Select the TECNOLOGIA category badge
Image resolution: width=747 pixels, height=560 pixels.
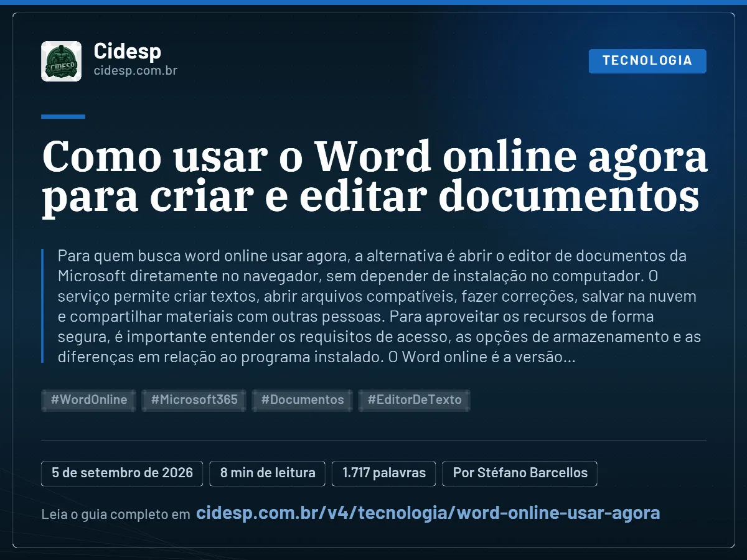click(x=647, y=61)
